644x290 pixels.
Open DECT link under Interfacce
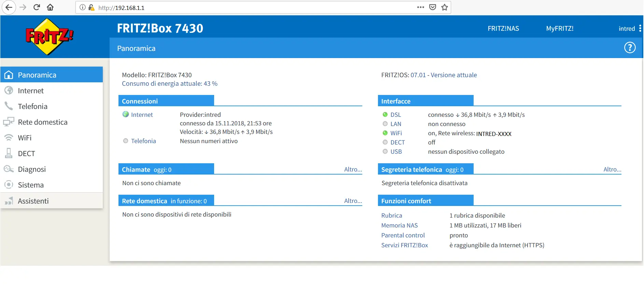(397, 142)
